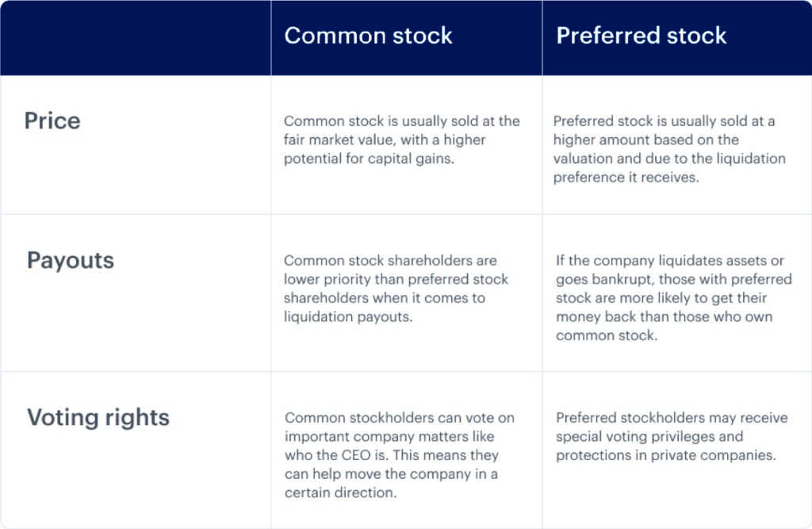This screenshot has width=812, height=529.
Task: Select the preferred stock payouts description paragraph
Action: [x=673, y=298]
